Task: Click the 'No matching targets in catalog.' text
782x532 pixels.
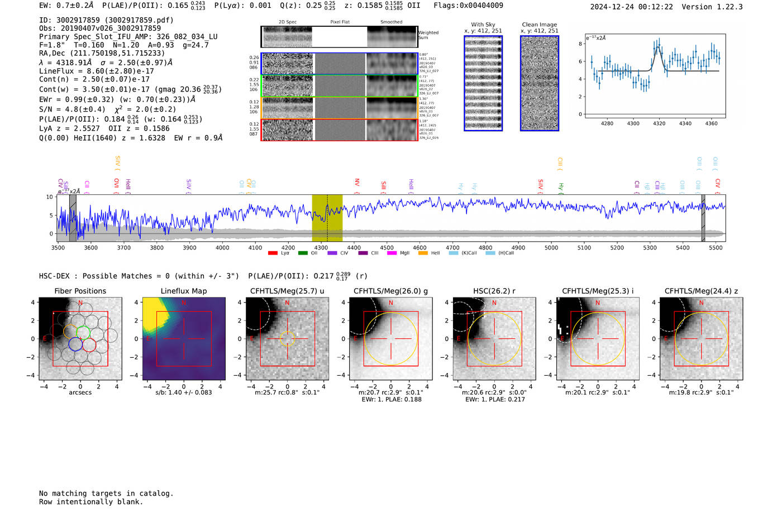Action: (x=106, y=493)
